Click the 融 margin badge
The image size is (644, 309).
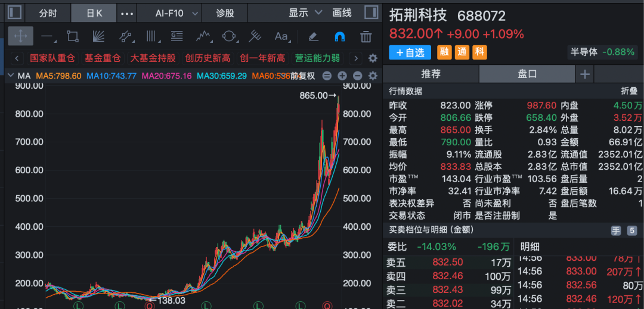click(444, 52)
